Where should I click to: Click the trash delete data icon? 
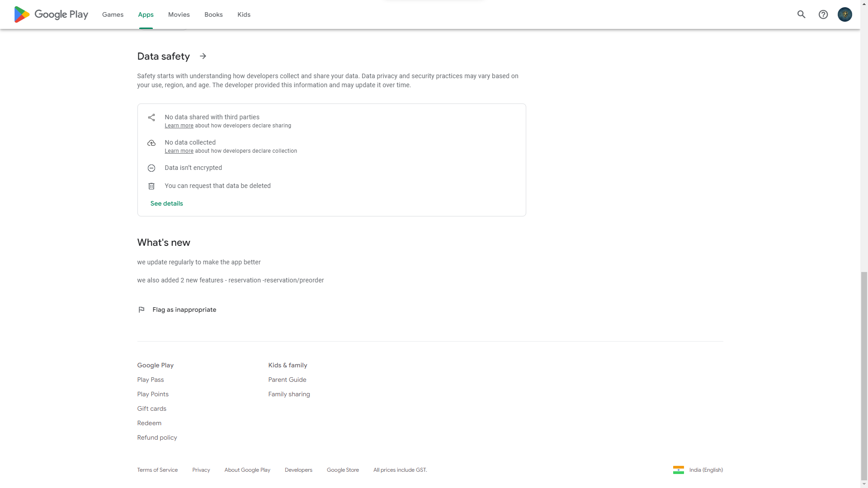point(151,186)
